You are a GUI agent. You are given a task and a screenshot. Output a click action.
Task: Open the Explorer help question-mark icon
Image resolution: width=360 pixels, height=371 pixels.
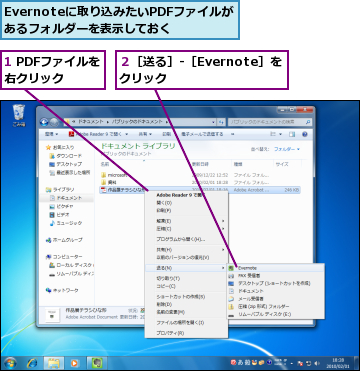click(304, 134)
